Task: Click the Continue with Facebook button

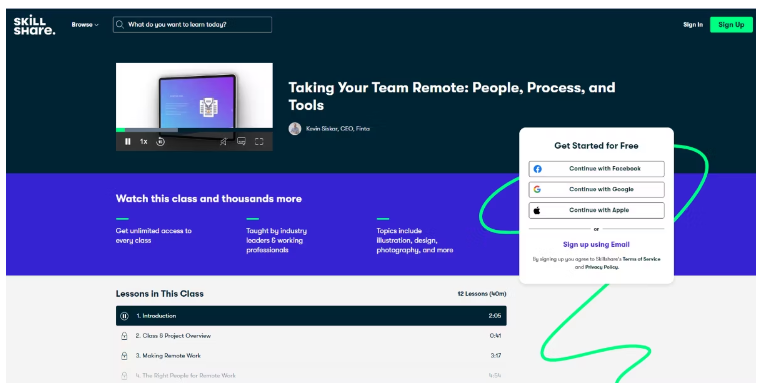Action: point(596,169)
